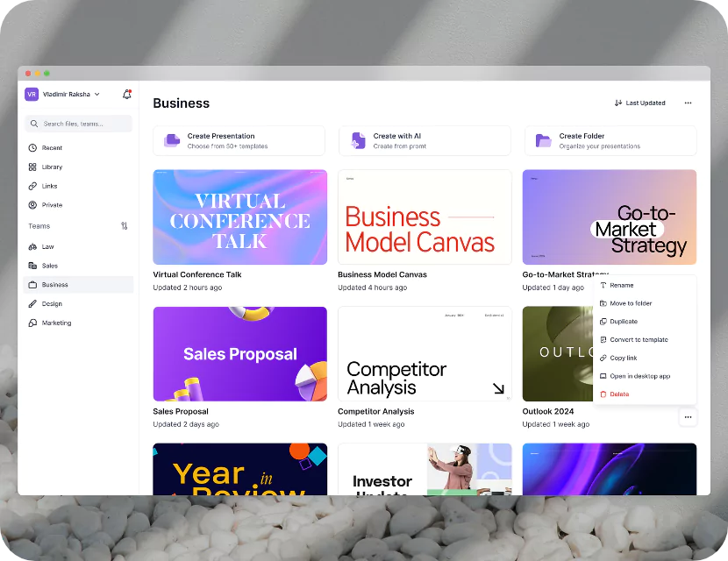Viewport: 728px width, 561px height.
Task: Open the three-dot menu beside Last Updated
Action: [x=688, y=103]
